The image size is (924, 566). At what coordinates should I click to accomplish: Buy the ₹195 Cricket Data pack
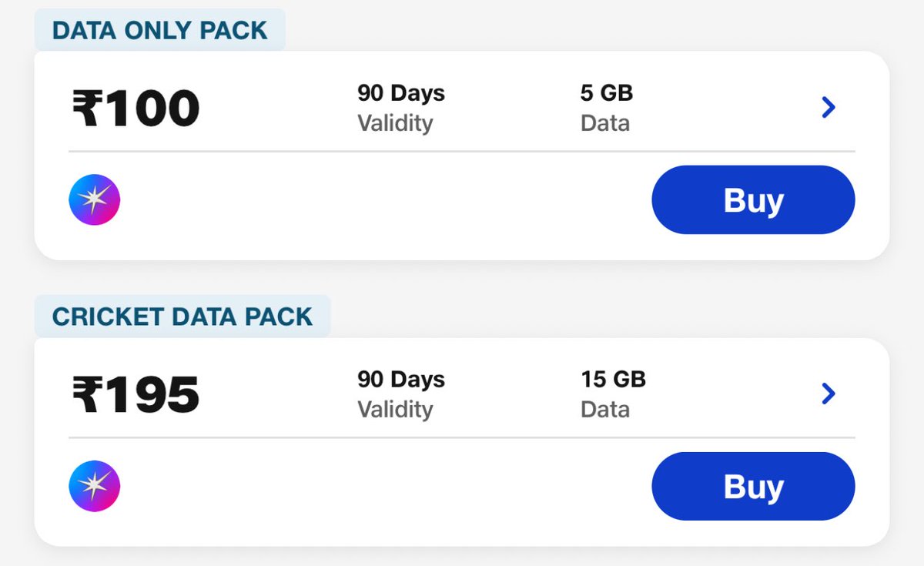coord(753,486)
